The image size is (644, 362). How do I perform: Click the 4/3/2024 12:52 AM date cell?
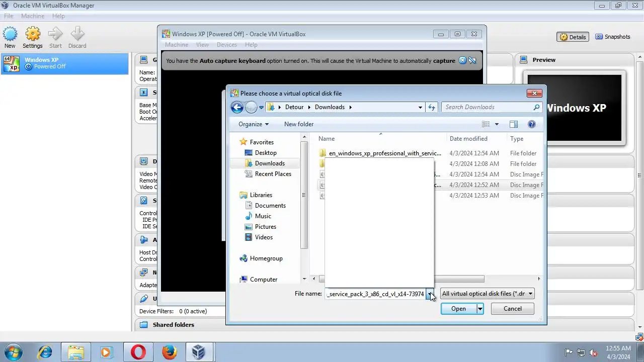474,185
